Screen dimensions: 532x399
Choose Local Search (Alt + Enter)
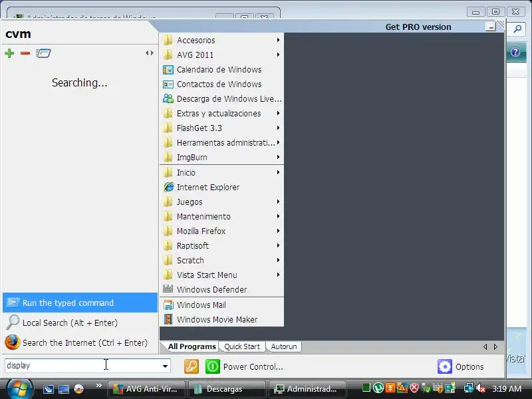(x=80, y=323)
